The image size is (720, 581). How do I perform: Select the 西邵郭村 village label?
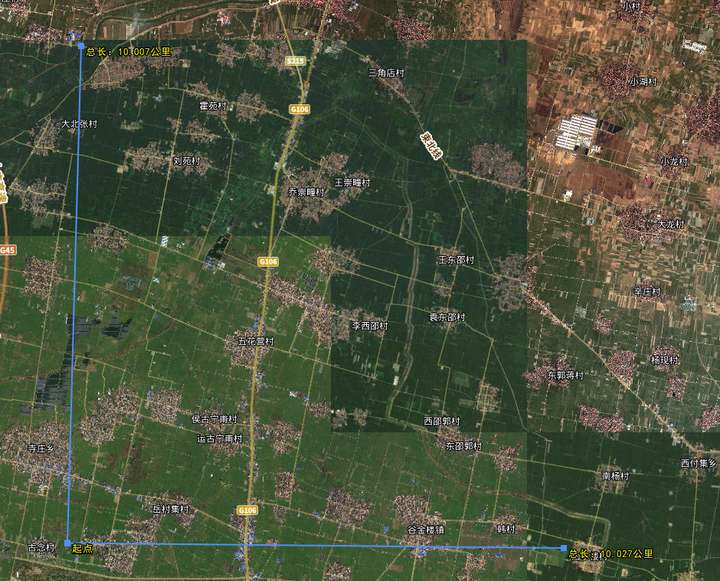pyautogui.click(x=442, y=421)
